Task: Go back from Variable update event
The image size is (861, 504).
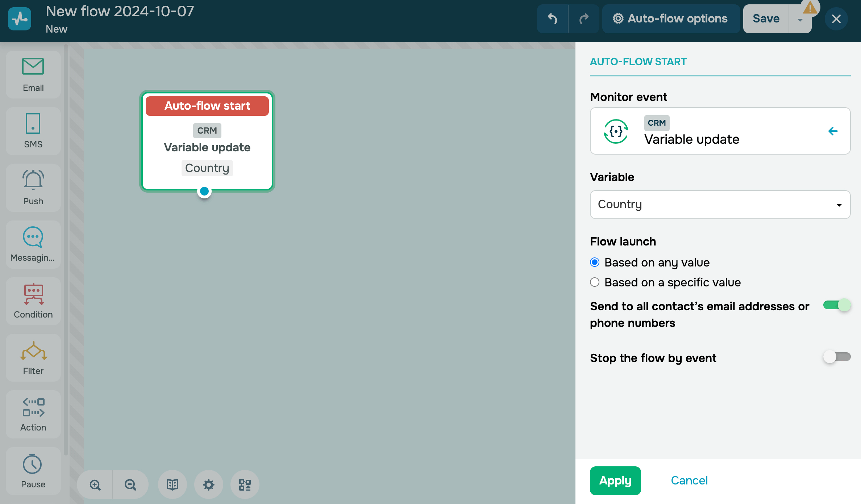Action: click(x=833, y=131)
